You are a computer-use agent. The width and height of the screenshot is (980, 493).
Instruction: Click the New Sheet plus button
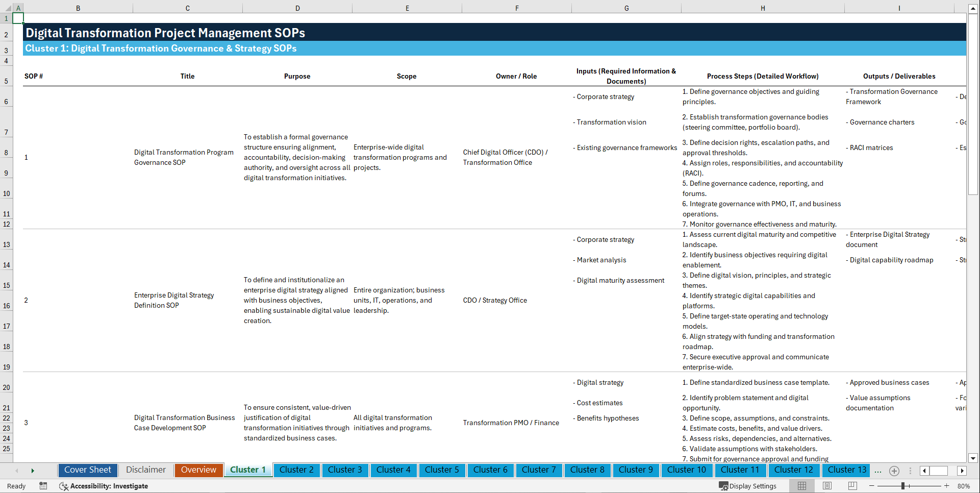(x=894, y=471)
